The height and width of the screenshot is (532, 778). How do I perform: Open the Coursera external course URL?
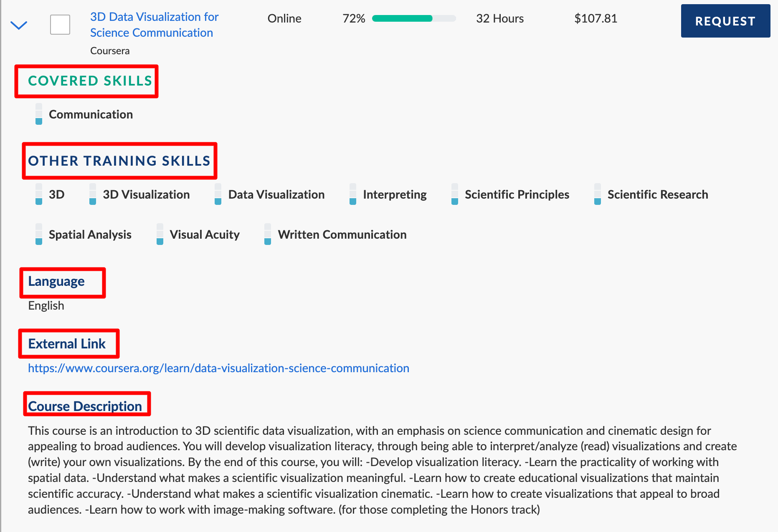(218, 368)
